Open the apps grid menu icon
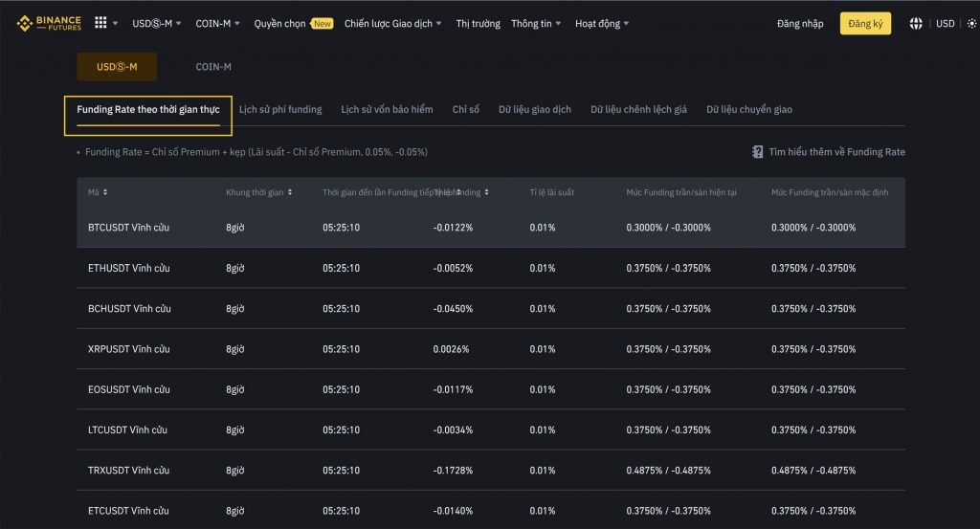Viewport: 980px width, 529px height. (x=100, y=23)
